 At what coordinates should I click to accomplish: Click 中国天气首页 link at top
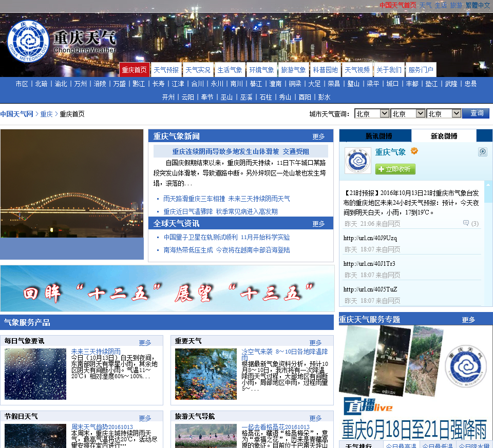pyautogui.click(x=397, y=5)
